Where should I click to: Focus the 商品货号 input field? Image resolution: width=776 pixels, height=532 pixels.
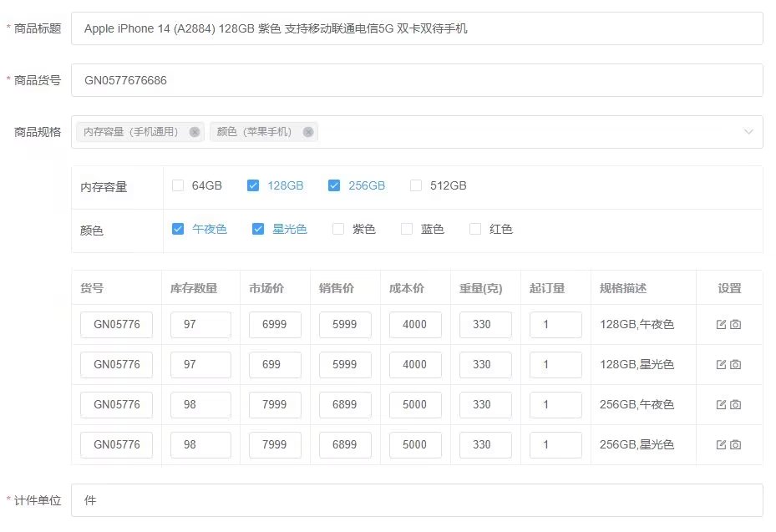click(417, 80)
